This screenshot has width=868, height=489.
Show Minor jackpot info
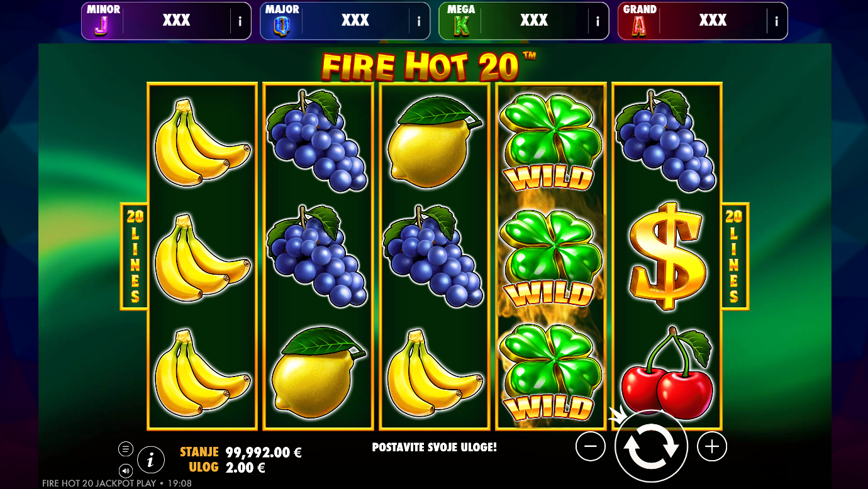click(x=240, y=21)
